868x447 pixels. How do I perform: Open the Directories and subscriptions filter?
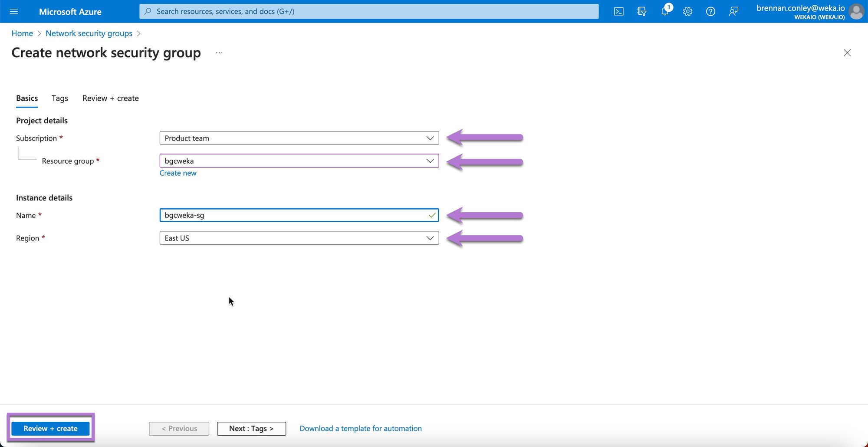[641, 11]
